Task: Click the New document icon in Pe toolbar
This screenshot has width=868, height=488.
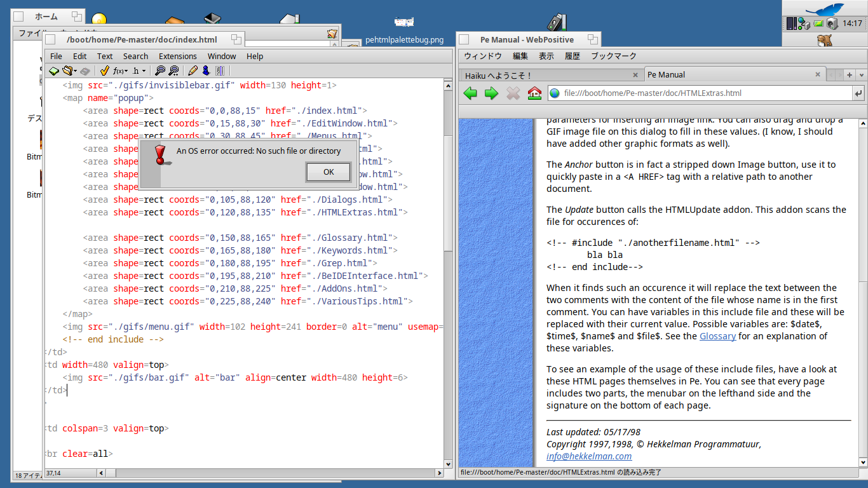Action: [54, 71]
